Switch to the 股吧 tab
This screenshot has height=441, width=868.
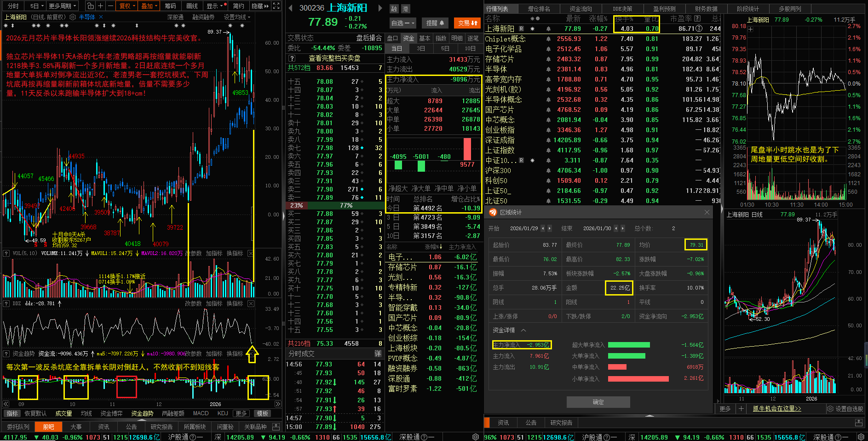coord(48,427)
